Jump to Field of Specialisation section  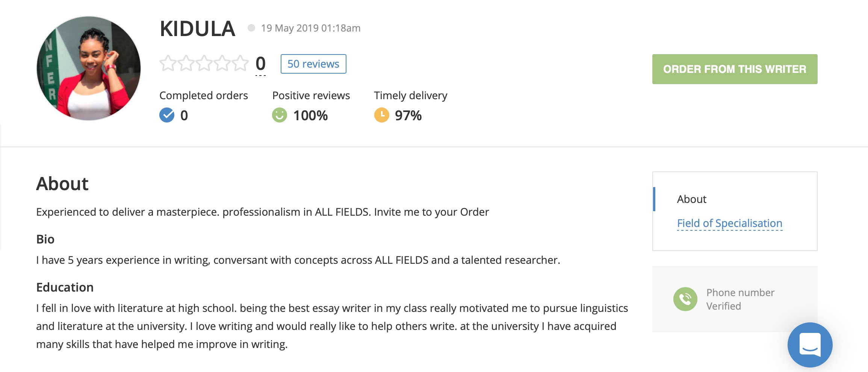pyautogui.click(x=729, y=223)
